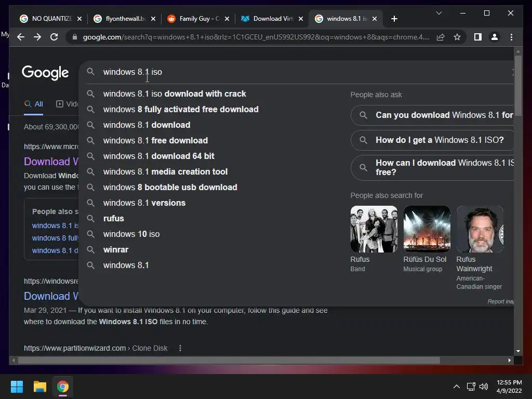This screenshot has height=399, width=532.
Task: Close the flyonthewall tab
Action: [x=153, y=19]
